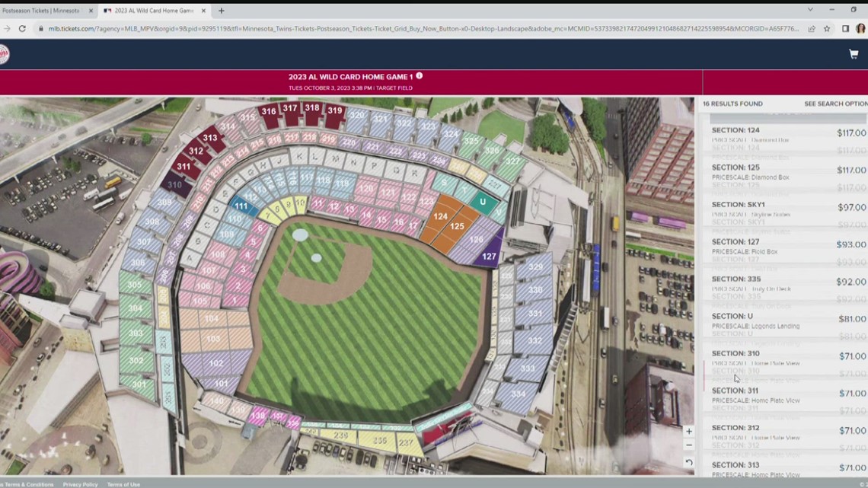Pick section 302 on the seat map
868x488 pixels.
click(x=137, y=361)
